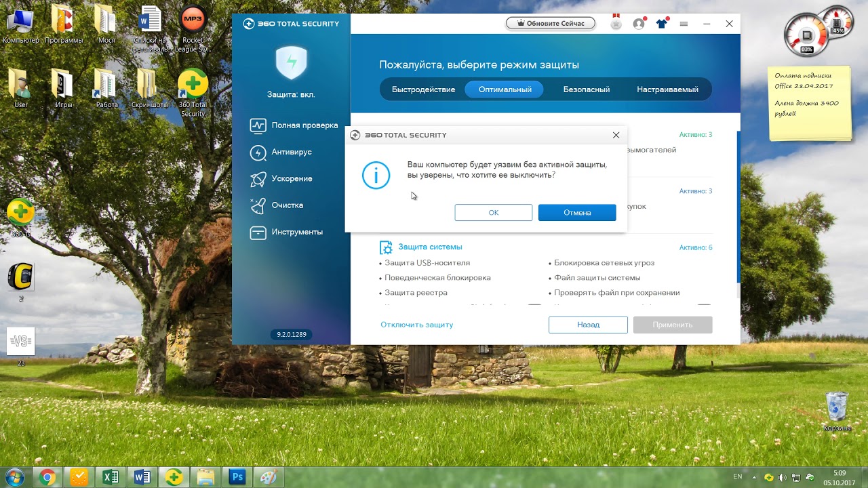Viewport: 868px width, 488px height.
Task: Click the Chrome taskbar icon
Action: (x=47, y=477)
